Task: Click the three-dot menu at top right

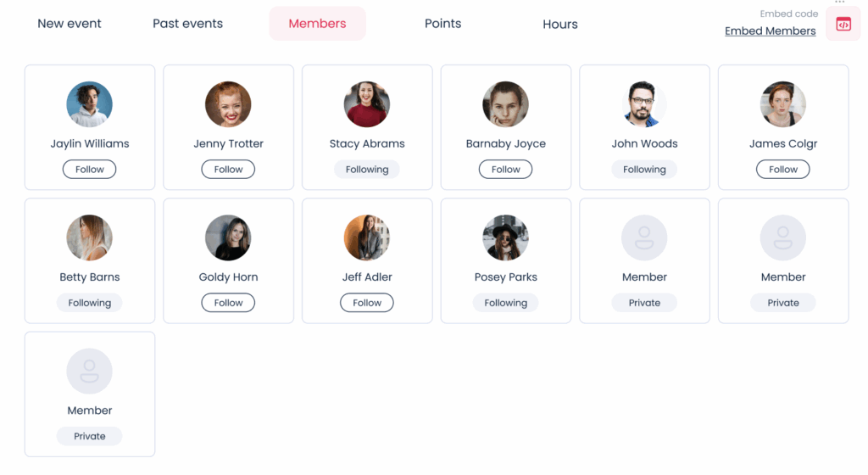Action: coord(840,3)
